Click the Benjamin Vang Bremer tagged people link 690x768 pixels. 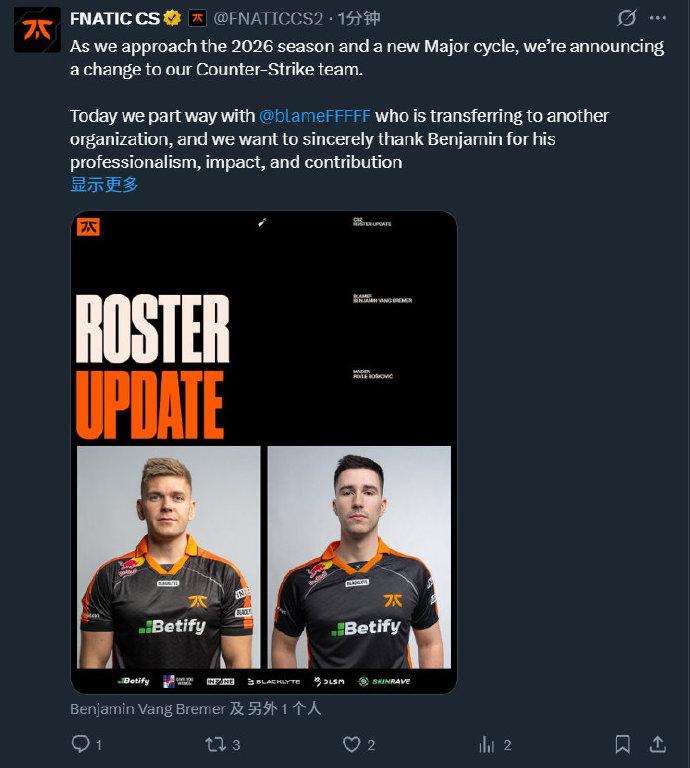click(195, 709)
